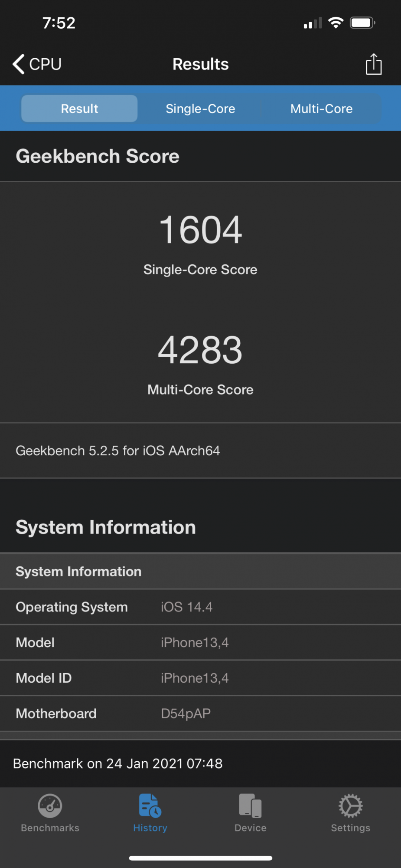Image resolution: width=401 pixels, height=868 pixels.
Task: Tap the cellular signal bars icon
Action: pos(313,23)
